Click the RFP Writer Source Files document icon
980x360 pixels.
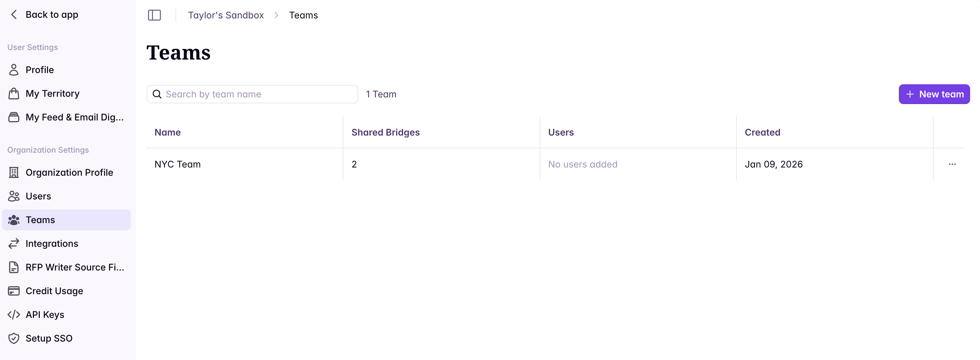14,267
